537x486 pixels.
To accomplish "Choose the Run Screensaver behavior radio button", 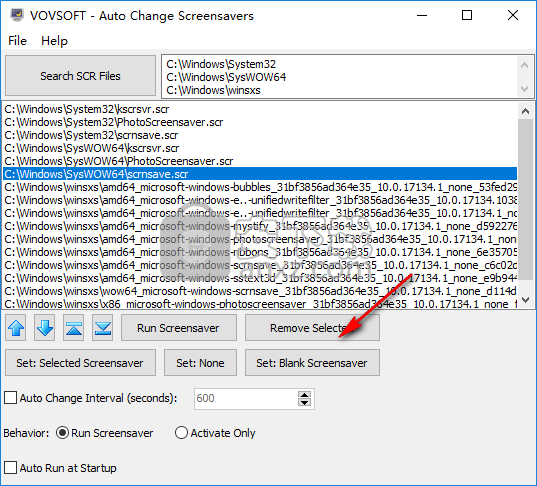I will 63,433.
